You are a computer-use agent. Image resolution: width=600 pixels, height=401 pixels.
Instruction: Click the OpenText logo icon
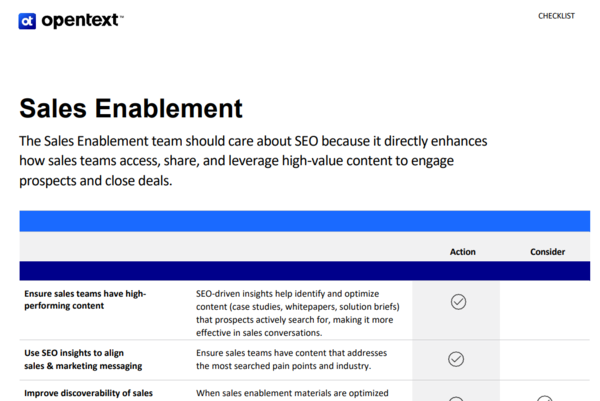coord(27,20)
